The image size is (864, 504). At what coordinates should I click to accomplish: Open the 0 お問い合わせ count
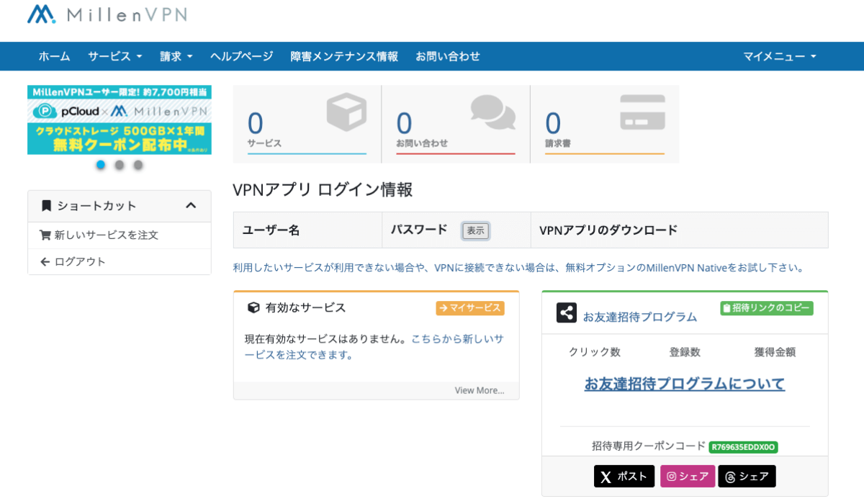click(x=404, y=124)
